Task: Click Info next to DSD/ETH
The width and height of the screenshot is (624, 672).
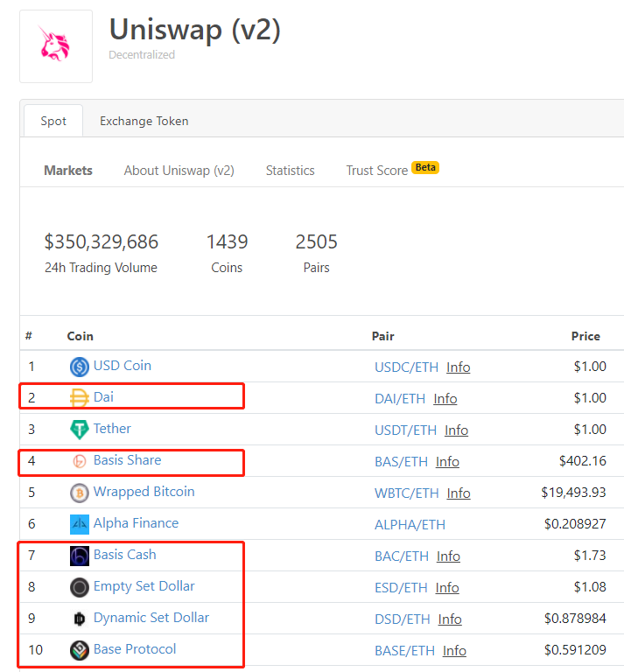Action: (450, 619)
